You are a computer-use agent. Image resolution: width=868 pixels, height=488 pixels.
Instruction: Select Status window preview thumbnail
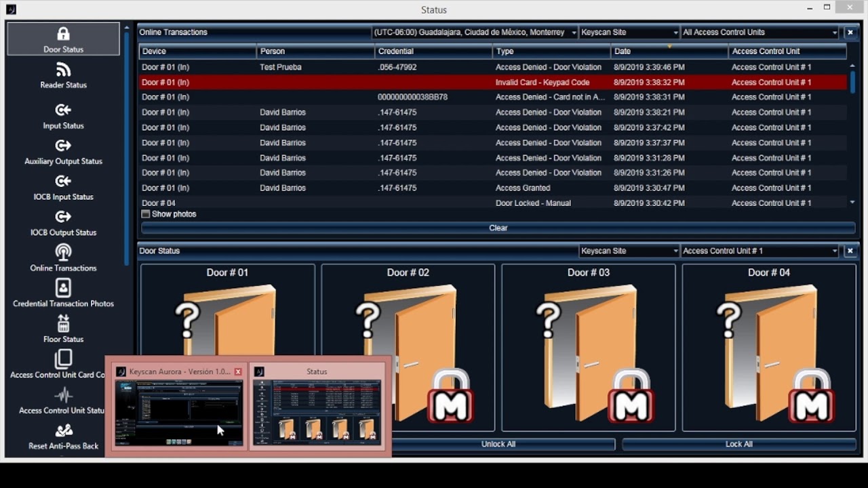coord(317,413)
